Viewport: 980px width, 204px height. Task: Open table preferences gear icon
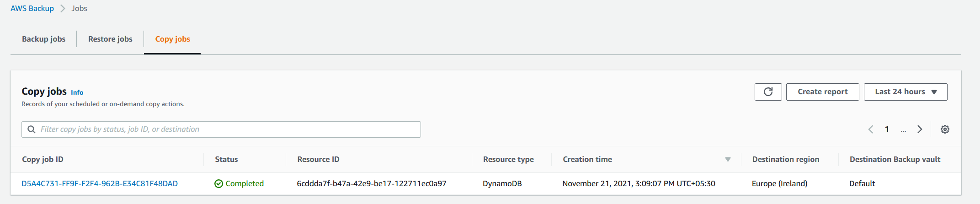pyautogui.click(x=945, y=129)
